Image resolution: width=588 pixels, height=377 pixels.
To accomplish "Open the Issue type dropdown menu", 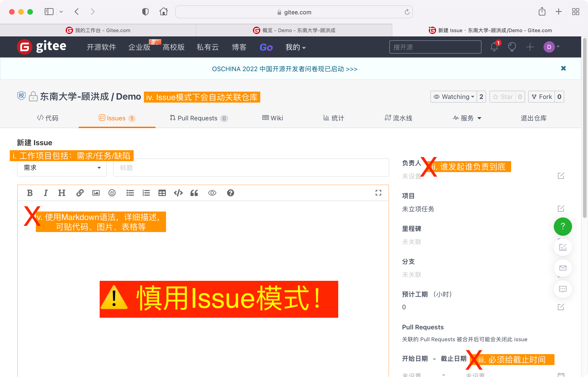I will [62, 168].
